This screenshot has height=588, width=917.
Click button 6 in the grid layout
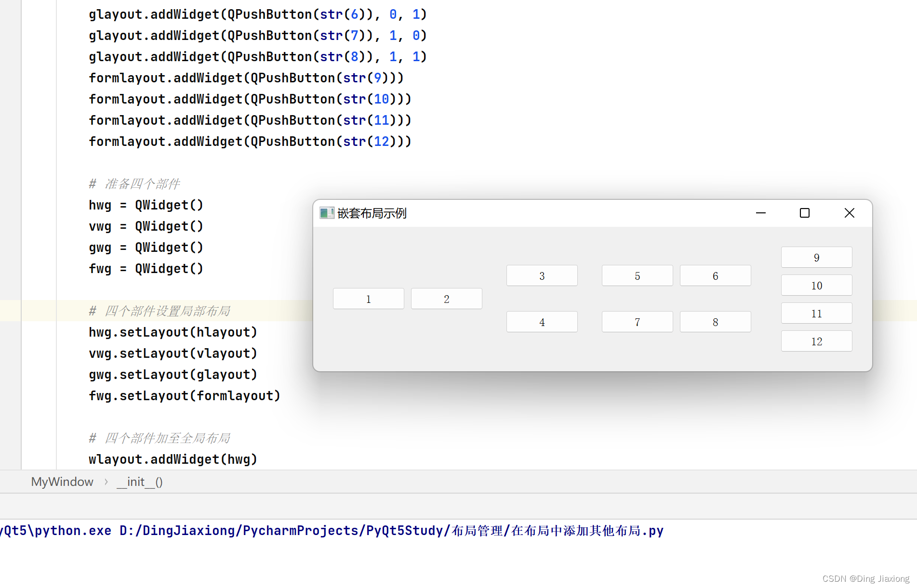point(715,275)
